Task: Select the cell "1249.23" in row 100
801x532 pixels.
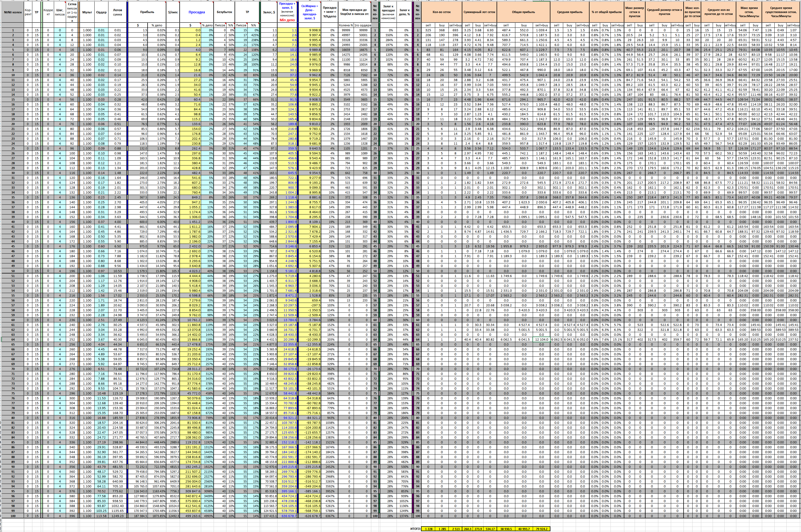Action: [x=117, y=516]
